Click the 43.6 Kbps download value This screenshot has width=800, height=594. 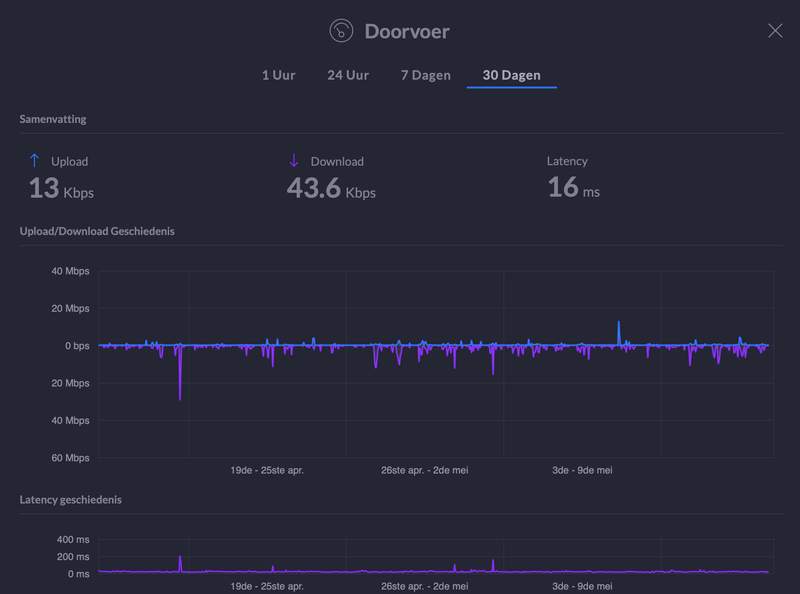pyautogui.click(x=331, y=188)
